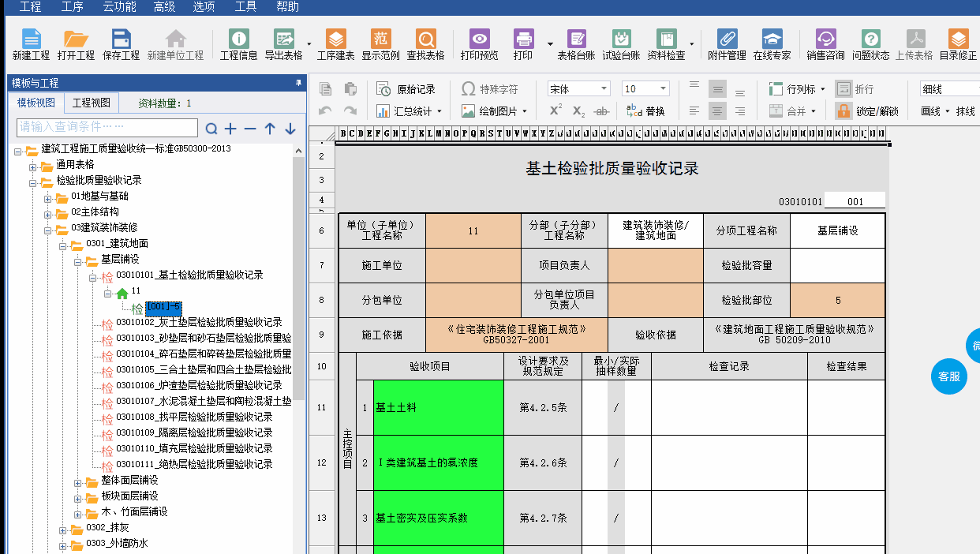Viewport: 980px width, 554px height.
Task: Open the 工程信息 (Project Info) icon
Action: (x=238, y=39)
